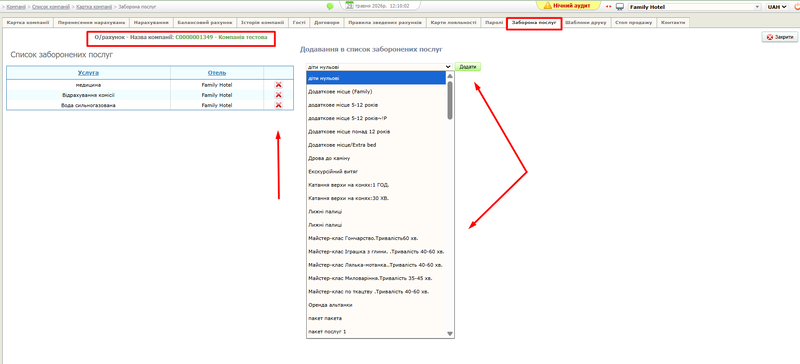This screenshot has height=364, width=800.
Task: Remove forbidden service 'медицина' with red X
Action: tap(279, 85)
